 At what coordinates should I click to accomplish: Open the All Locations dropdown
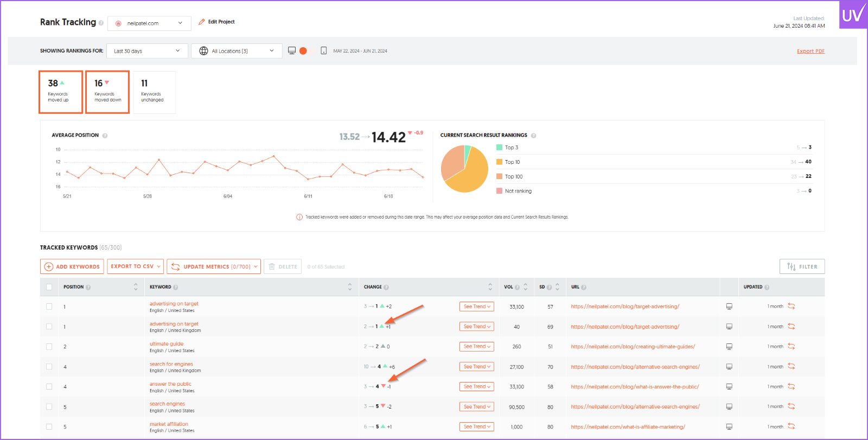(237, 51)
